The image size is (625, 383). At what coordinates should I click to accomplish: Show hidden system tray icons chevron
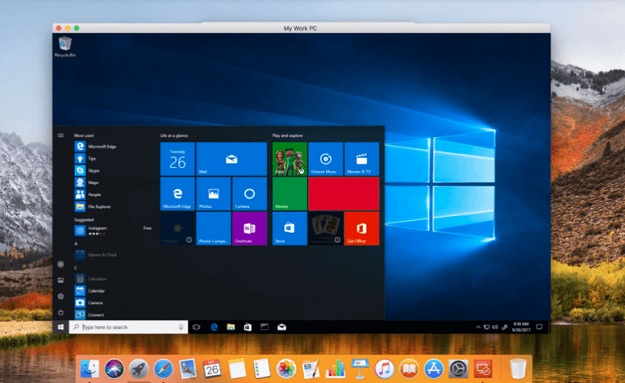click(478, 327)
